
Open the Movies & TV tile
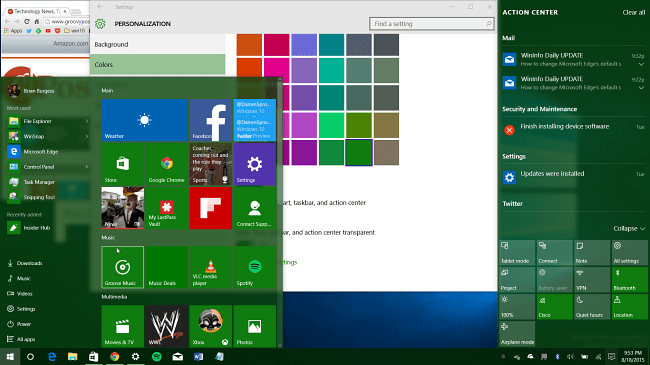coord(123,326)
